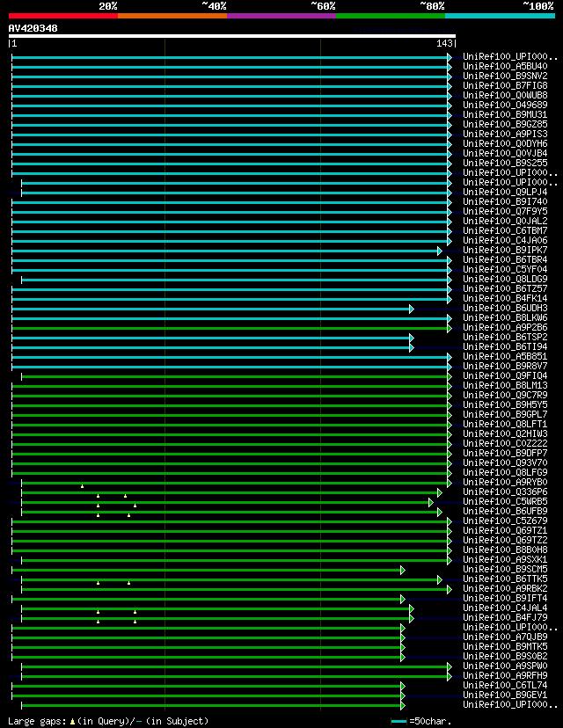Follow the UniRef100_Q336P6 link
The image size is (563, 728).
click(505, 491)
